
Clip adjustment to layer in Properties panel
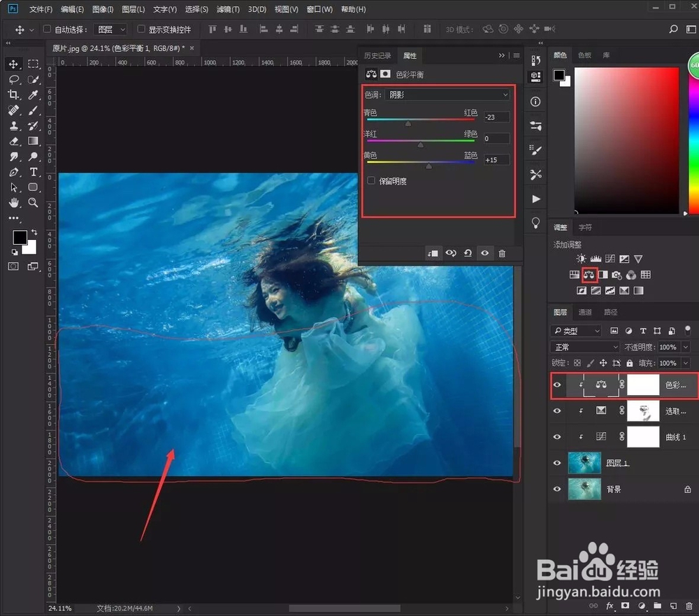coord(433,253)
